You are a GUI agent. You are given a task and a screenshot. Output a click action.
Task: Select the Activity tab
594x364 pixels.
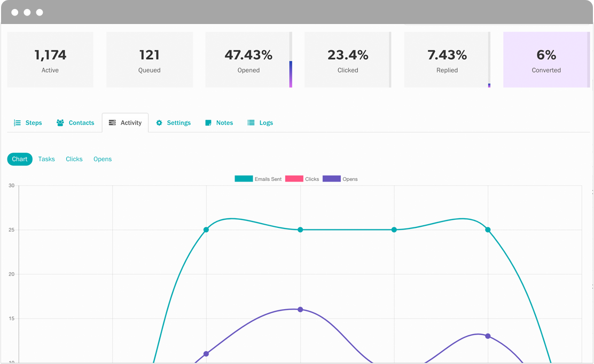[x=125, y=123]
